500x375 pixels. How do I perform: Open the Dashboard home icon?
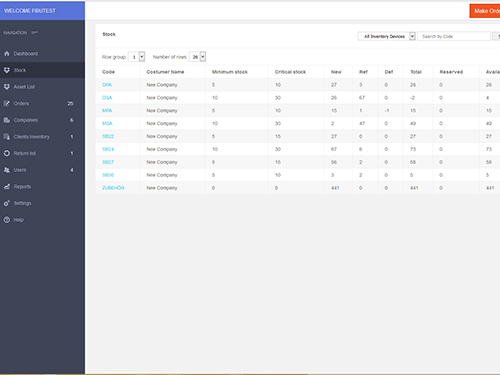7,53
